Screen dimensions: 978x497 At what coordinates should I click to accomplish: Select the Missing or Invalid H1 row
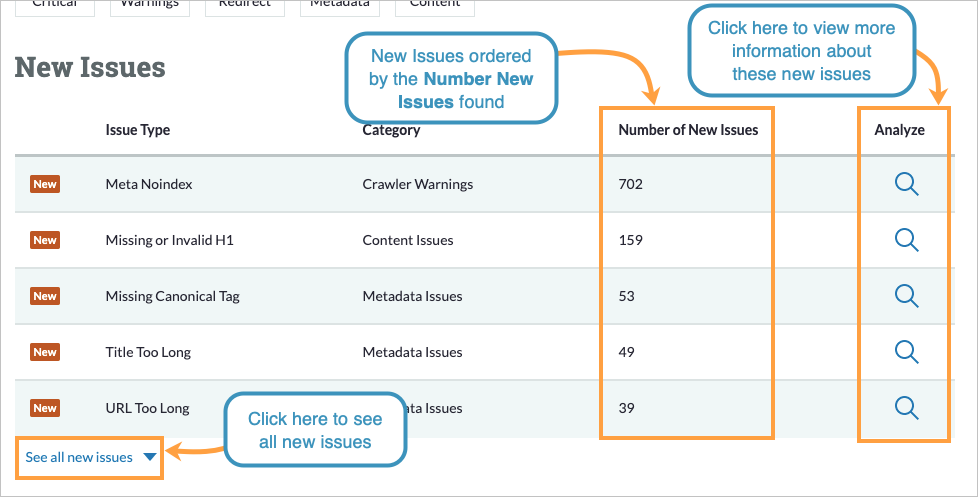pyautogui.click(x=169, y=240)
